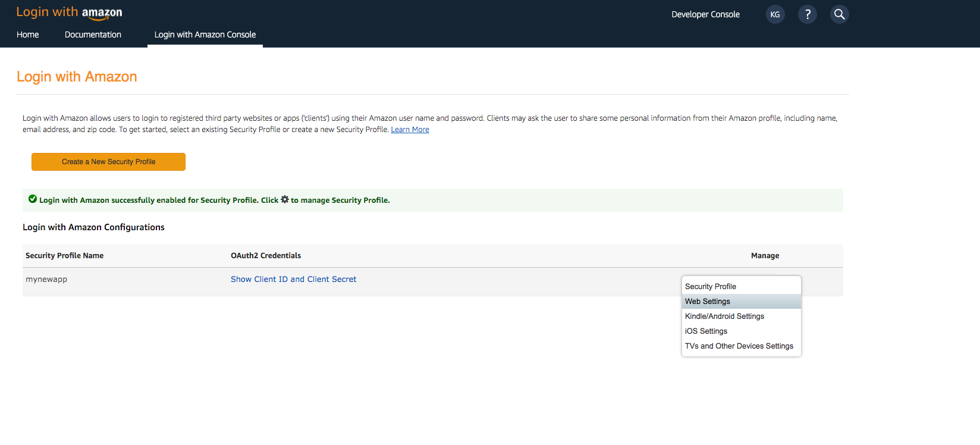Select Web Settings in manage menu

pos(742,301)
